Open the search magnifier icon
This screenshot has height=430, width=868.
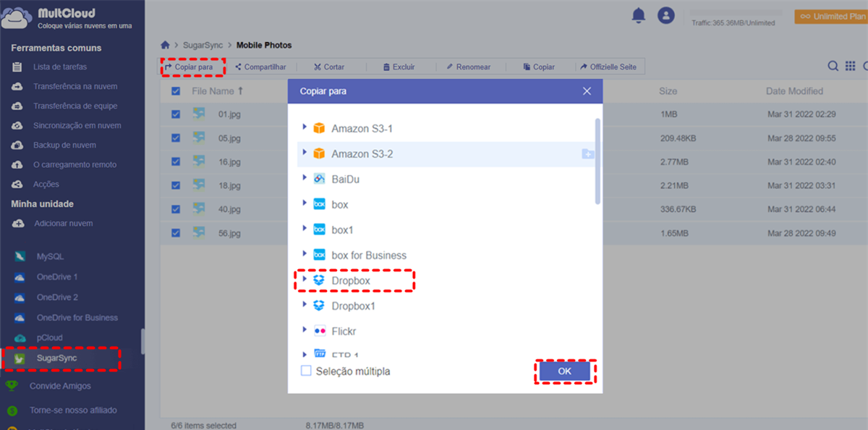(x=833, y=67)
